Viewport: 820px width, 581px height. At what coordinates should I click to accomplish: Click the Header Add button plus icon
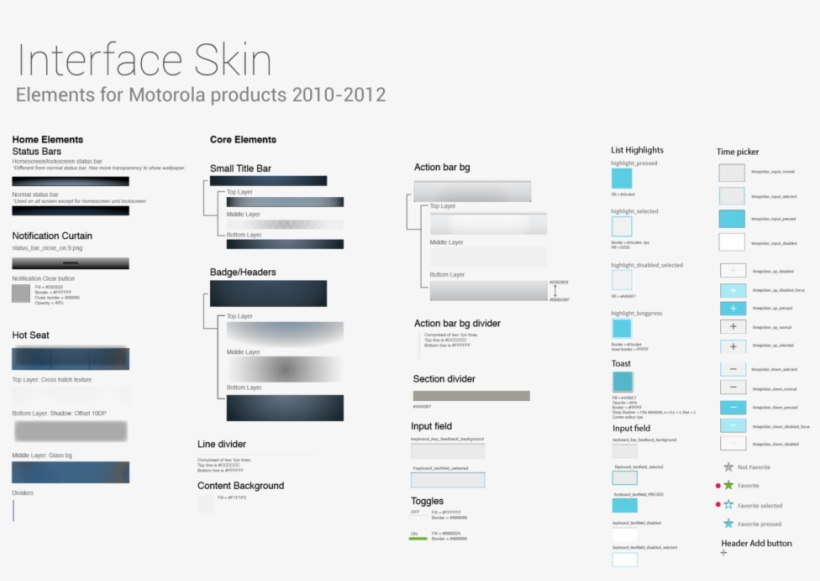coord(724,553)
